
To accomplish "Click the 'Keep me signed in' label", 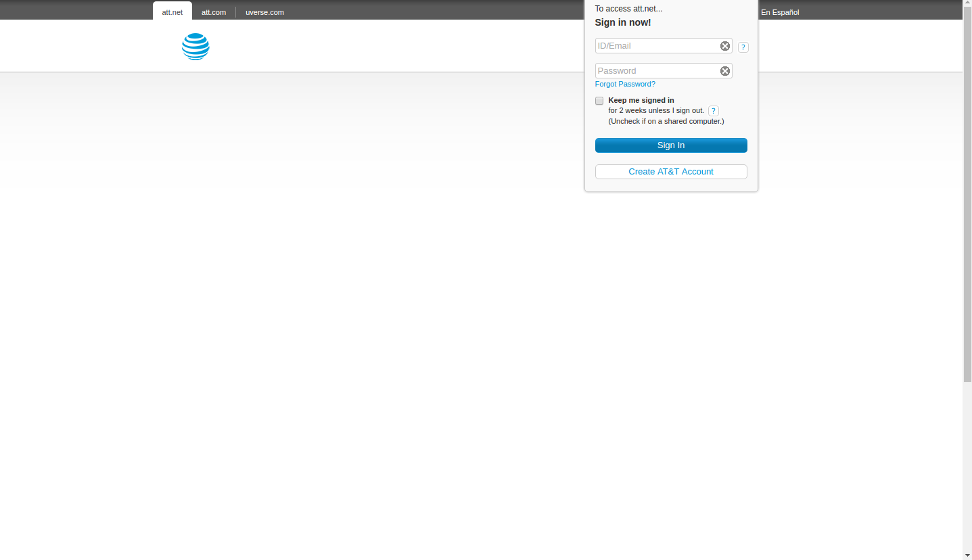I will coord(641,100).
